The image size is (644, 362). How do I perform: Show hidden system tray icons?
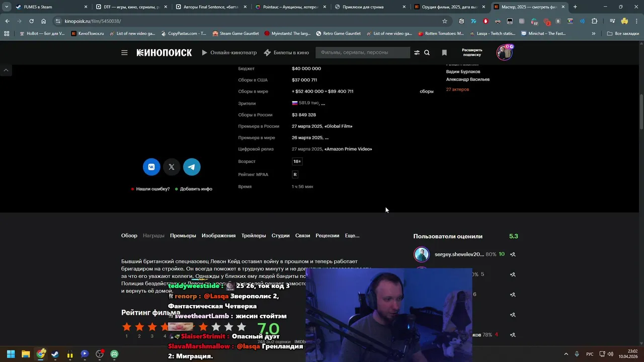[x=566, y=354]
